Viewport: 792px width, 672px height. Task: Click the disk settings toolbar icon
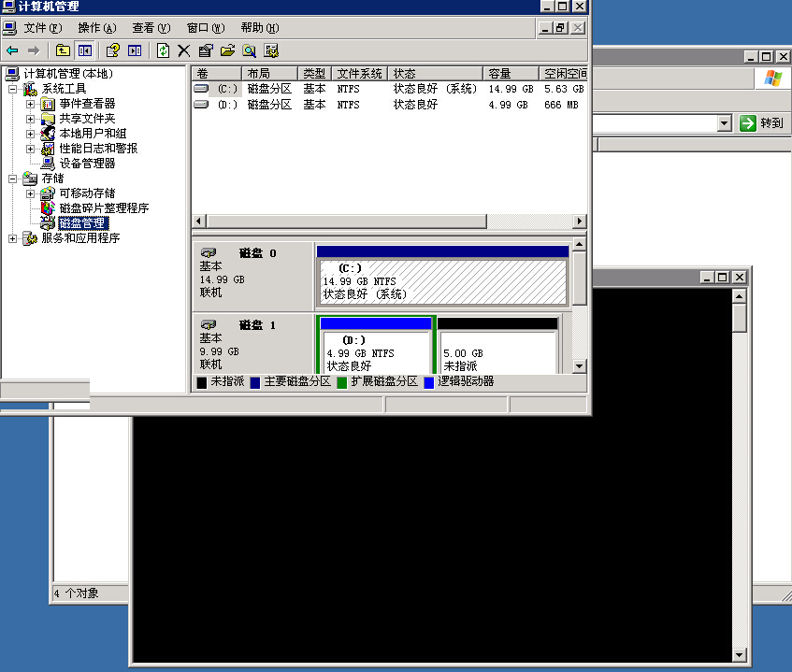[271, 50]
